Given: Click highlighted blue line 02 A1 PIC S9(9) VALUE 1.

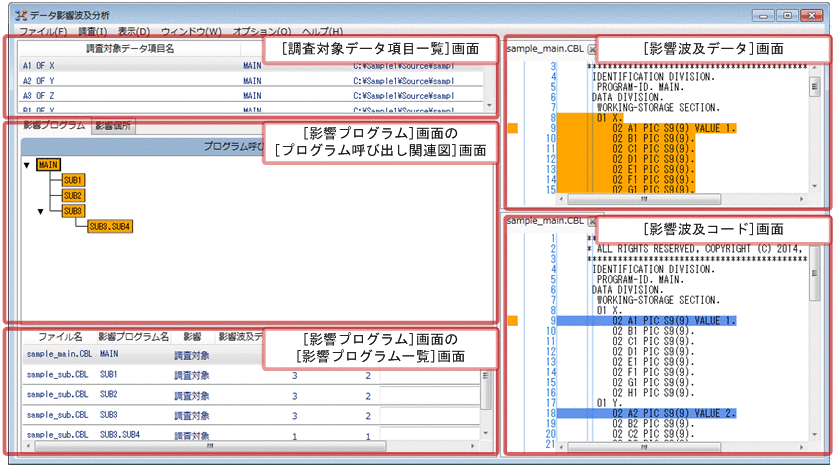Looking at the screenshot, I should click(647, 321).
